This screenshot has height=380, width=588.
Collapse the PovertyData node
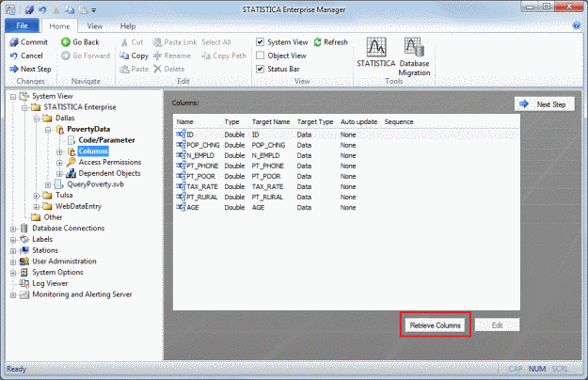(48, 130)
